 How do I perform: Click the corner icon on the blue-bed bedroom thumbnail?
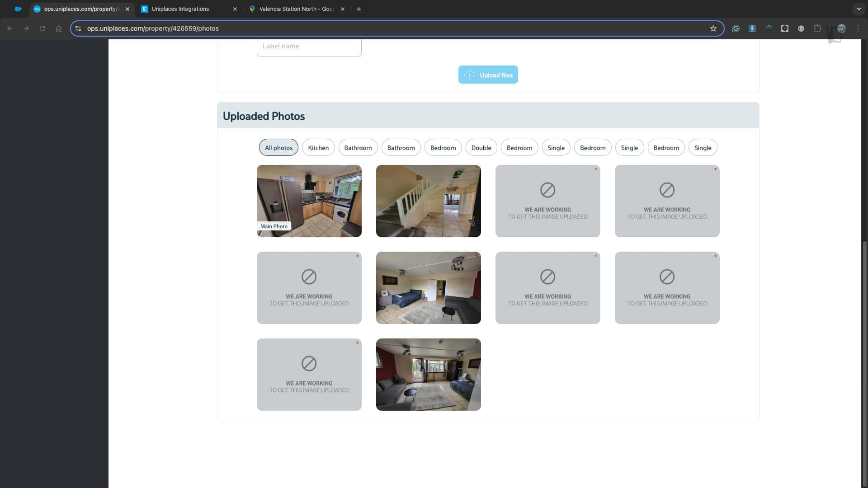(x=476, y=256)
